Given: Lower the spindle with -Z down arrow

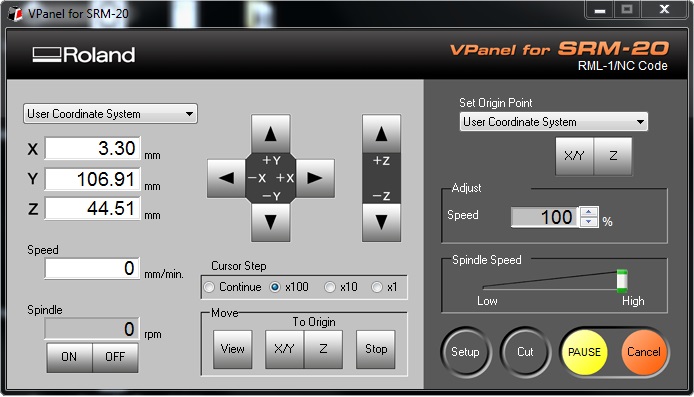Looking at the screenshot, I should (381, 222).
